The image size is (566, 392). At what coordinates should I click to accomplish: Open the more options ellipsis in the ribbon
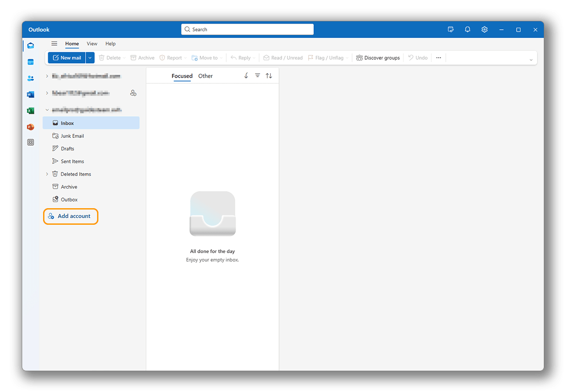[438, 57]
